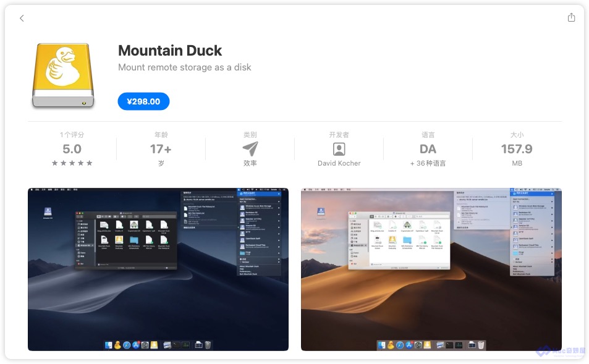The image size is (589, 364).
Task: Go back using the back chevron
Action: [22, 18]
